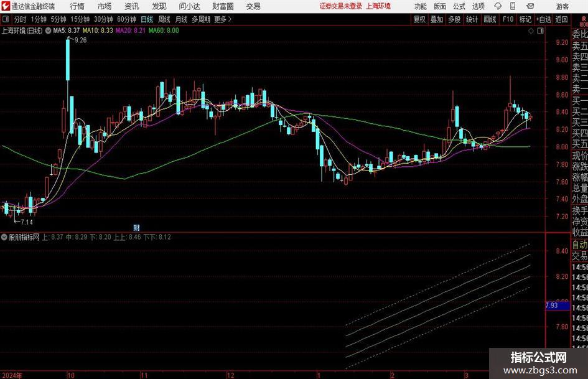The image size is (588, 379).
Task: Click the 7.93 blue price marker
Action: pos(558,306)
